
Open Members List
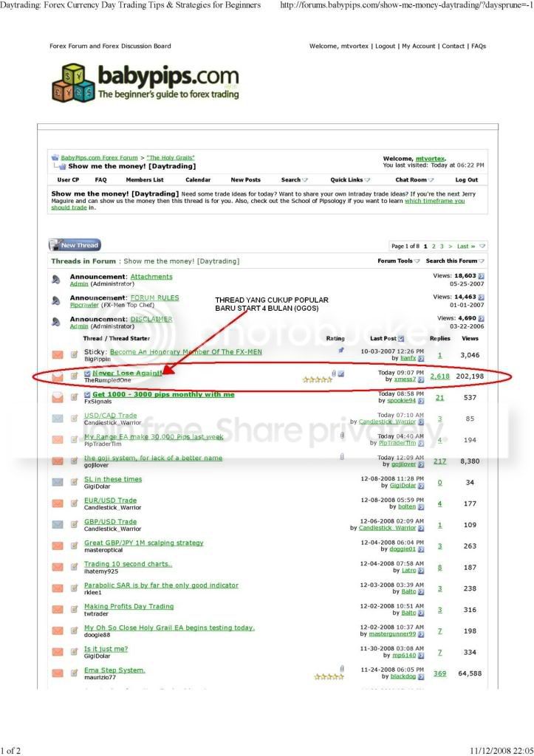coord(145,180)
